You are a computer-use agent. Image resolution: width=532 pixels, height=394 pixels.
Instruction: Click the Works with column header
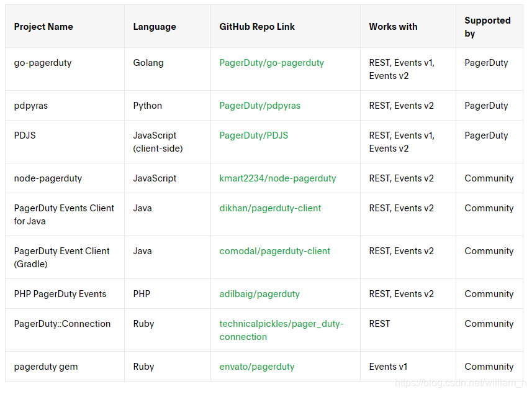point(408,27)
